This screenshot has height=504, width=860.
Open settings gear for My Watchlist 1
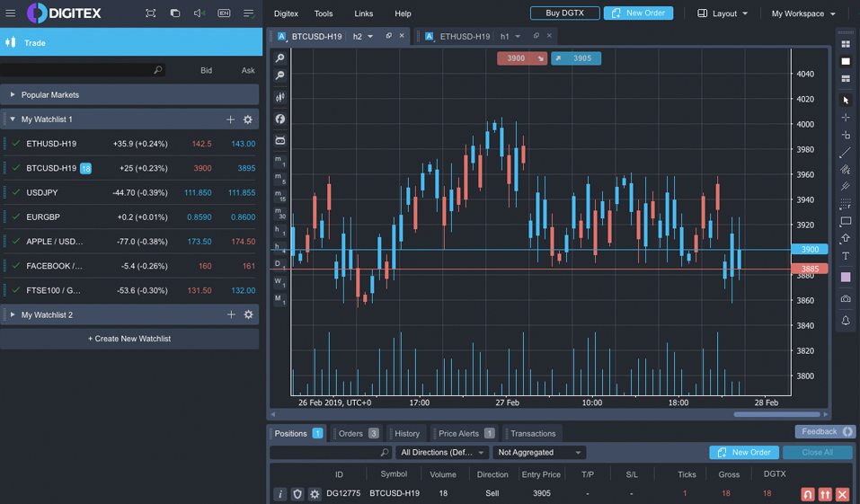(x=248, y=119)
